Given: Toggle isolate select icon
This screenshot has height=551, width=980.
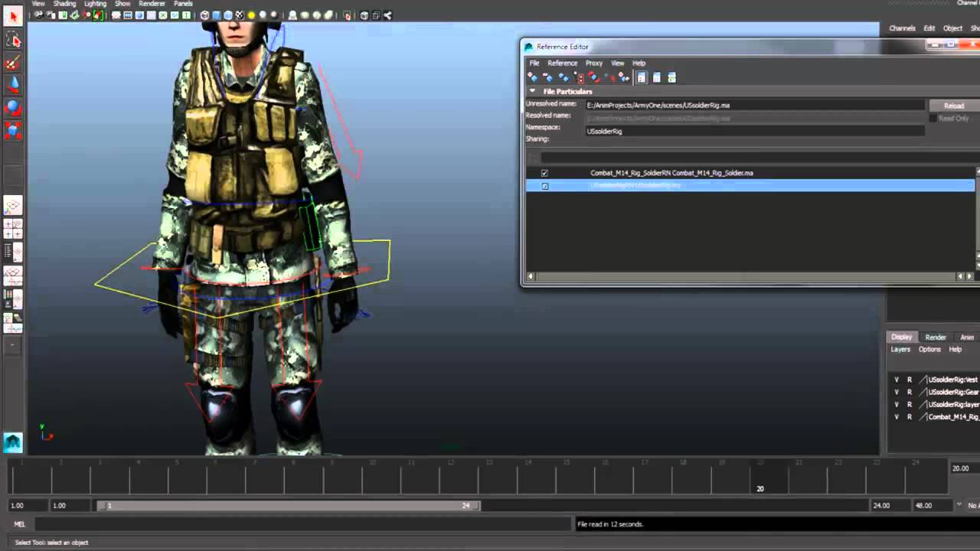Looking at the screenshot, I should (x=348, y=15).
